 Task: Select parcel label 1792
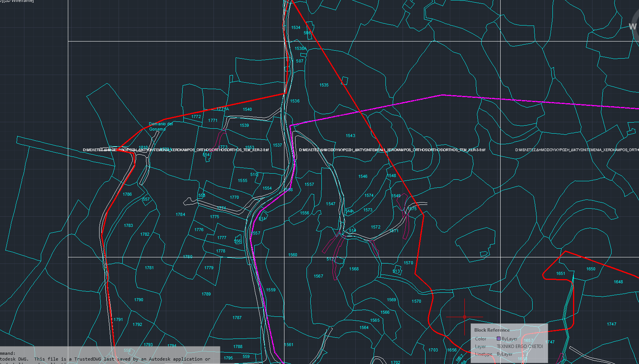tap(137, 325)
